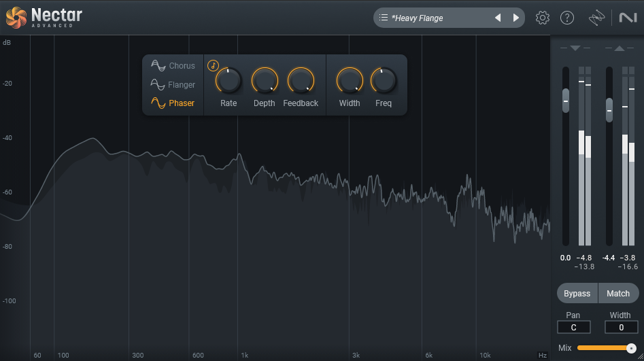Click the Flanger waveform icon
This screenshot has width=644, height=361.
tap(158, 84)
